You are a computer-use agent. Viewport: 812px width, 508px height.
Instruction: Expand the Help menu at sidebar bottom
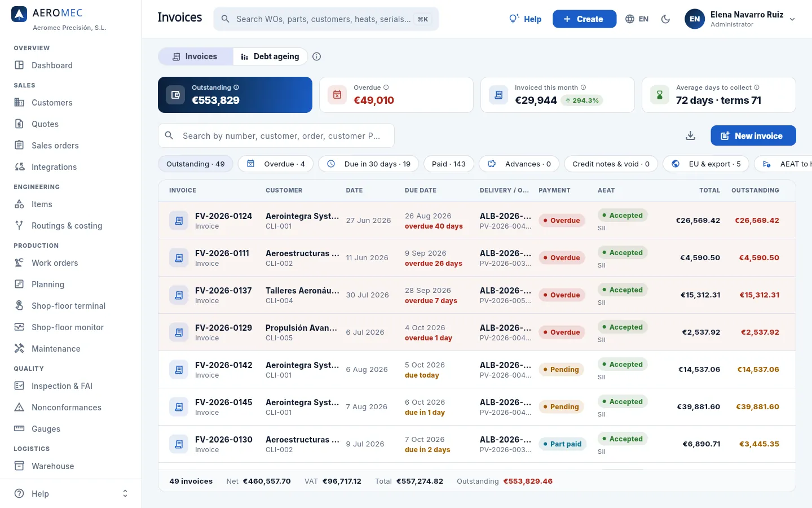click(70, 494)
